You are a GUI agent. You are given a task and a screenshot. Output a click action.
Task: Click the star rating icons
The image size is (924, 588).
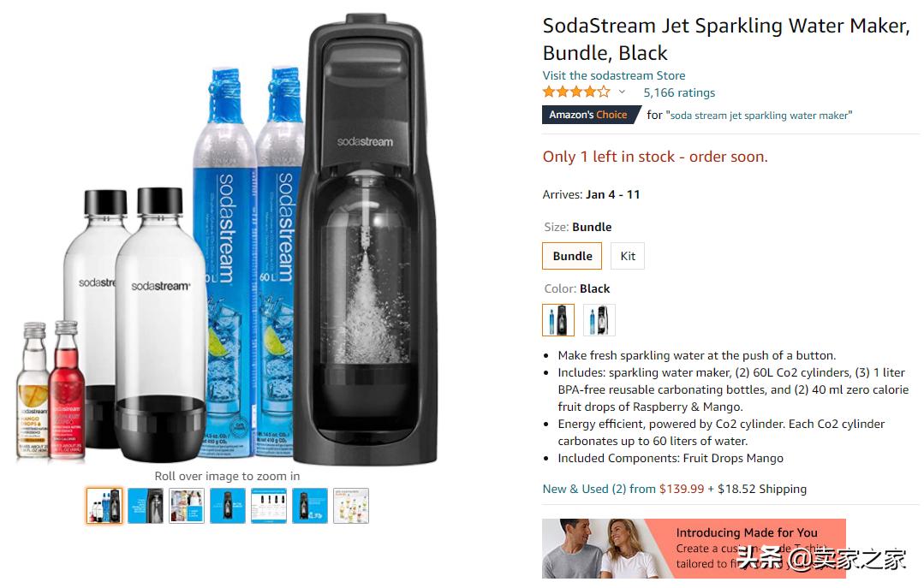tap(576, 92)
